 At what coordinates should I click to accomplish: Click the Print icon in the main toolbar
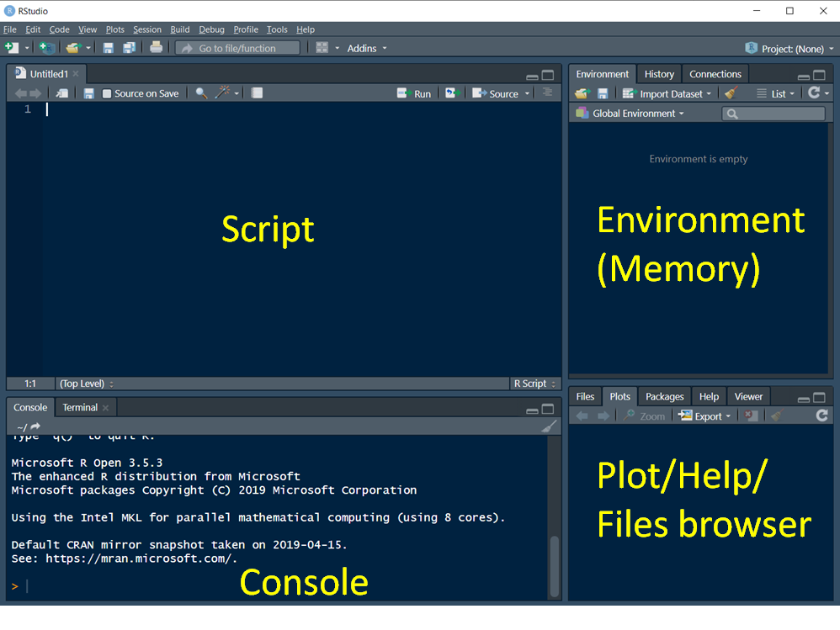point(156,48)
